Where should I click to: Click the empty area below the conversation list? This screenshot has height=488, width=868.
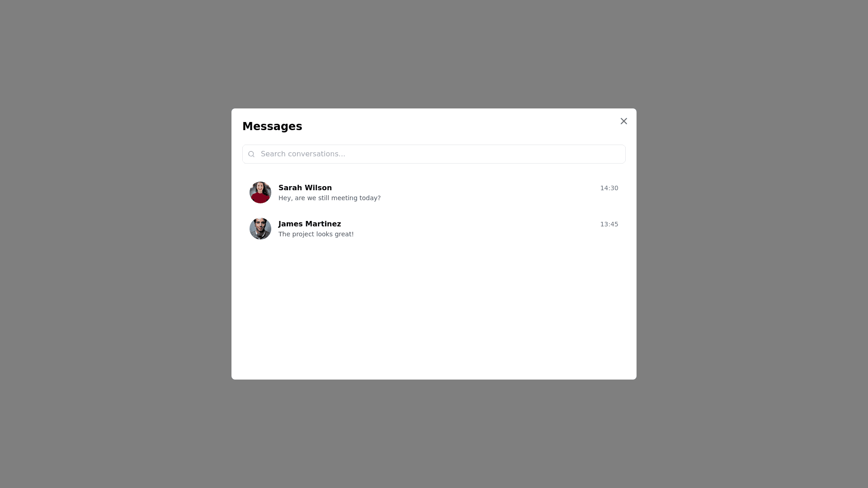pyautogui.click(x=434, y=312)
